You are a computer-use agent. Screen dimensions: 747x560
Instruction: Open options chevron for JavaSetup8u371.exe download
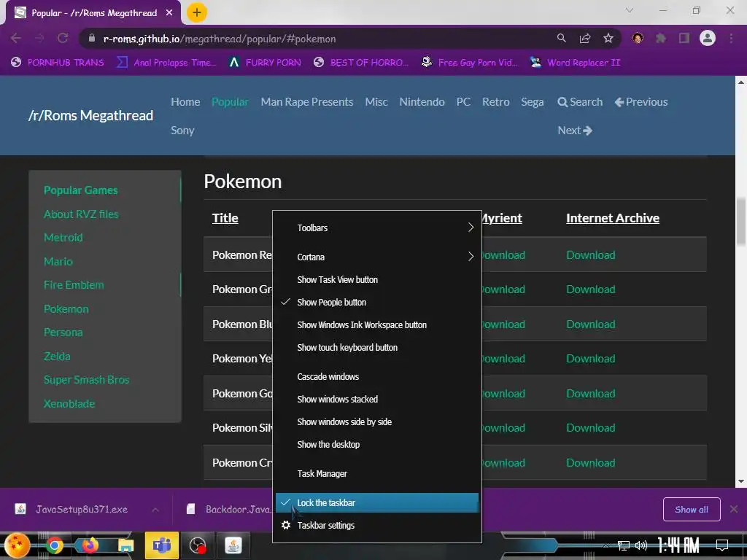155,510
